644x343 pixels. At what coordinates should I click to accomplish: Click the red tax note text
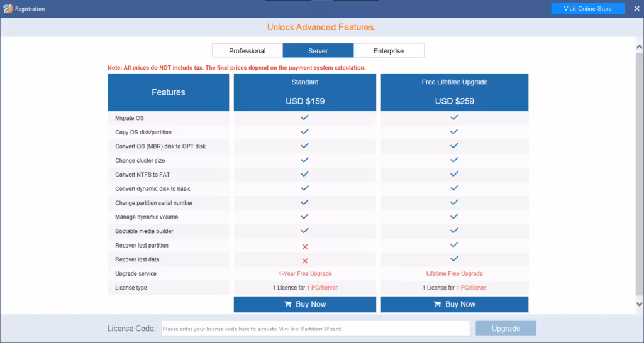[236, 68]
